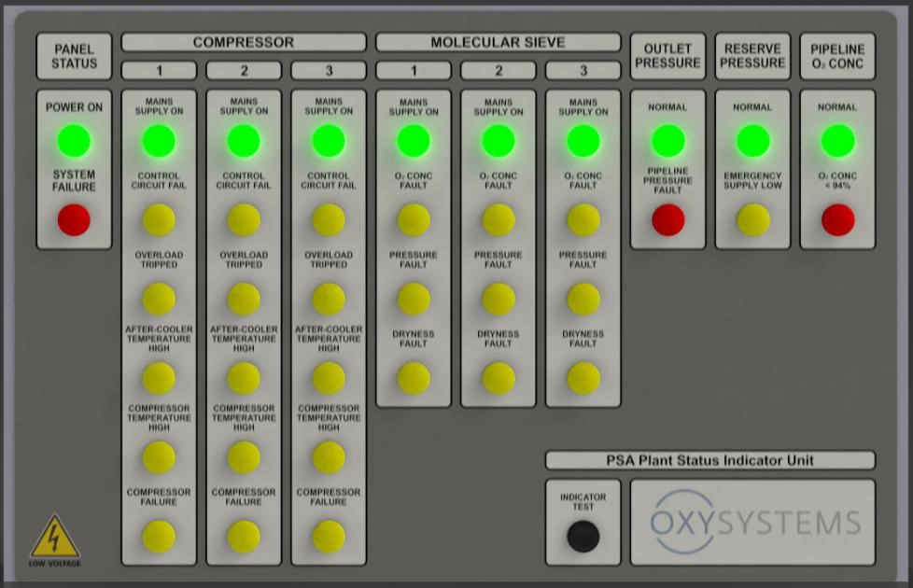Image resolution: width=913 pixels, height=588 pixels.
Task: Click the green Reserve Pressure Normal lamp
Action: (753, 141)
